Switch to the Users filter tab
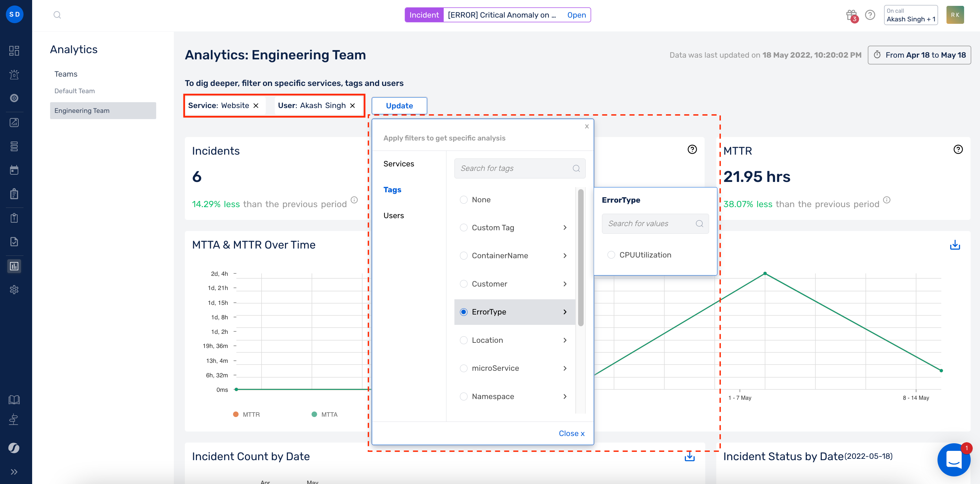 [x=393, y=215]
